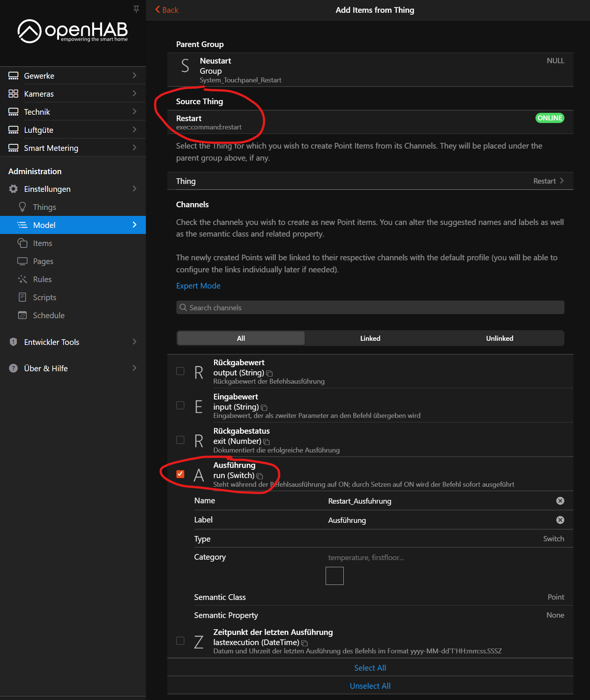Screen dimensions: 590x700
Task: Copy the input (String) channel ID
Action: click(x=264, y=408)
